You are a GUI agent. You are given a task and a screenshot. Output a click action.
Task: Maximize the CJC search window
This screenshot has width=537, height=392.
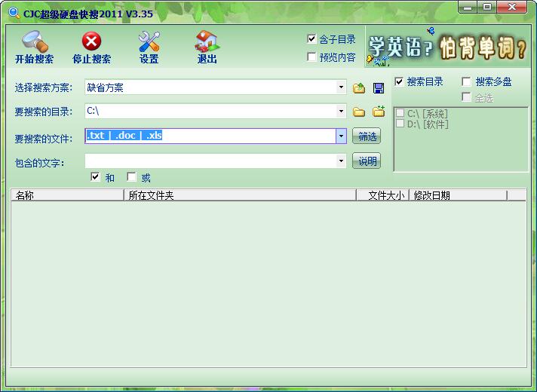pos(487,8)
